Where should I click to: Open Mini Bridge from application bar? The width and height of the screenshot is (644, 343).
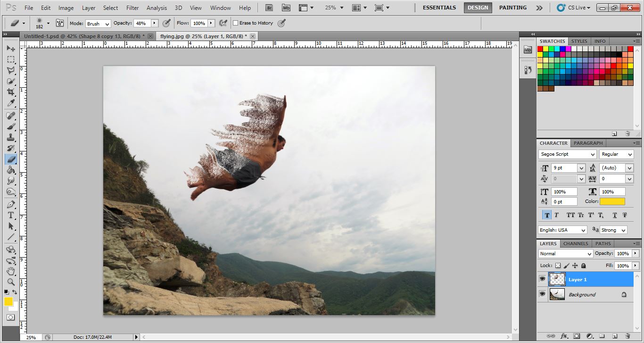[286, 8]
